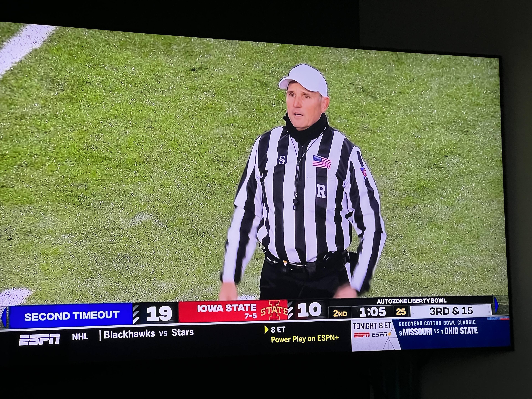The height and width of the screenshot is (399, 532).
Task: Click the yellow arrow beside 8 ET
Action: (x=266, y=330)
